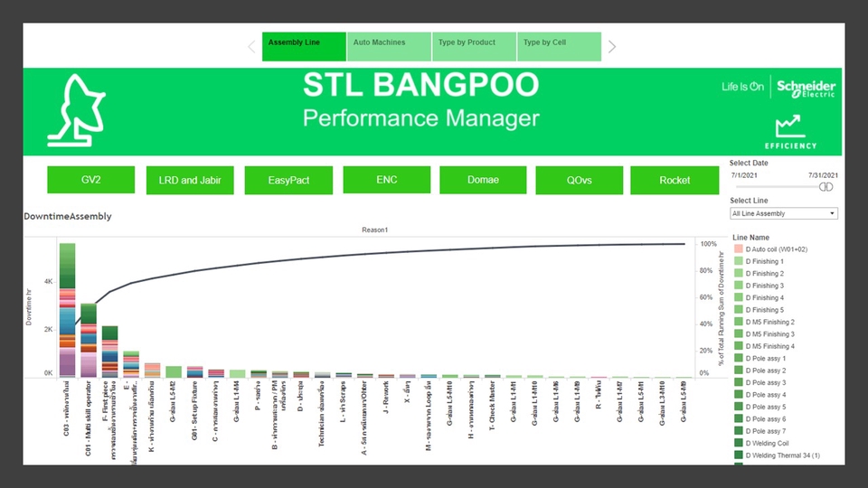Viewport: 868px width, 488px height.
Task: Select D Auto coil (W01+02) swatch
Action: [738, 249]
